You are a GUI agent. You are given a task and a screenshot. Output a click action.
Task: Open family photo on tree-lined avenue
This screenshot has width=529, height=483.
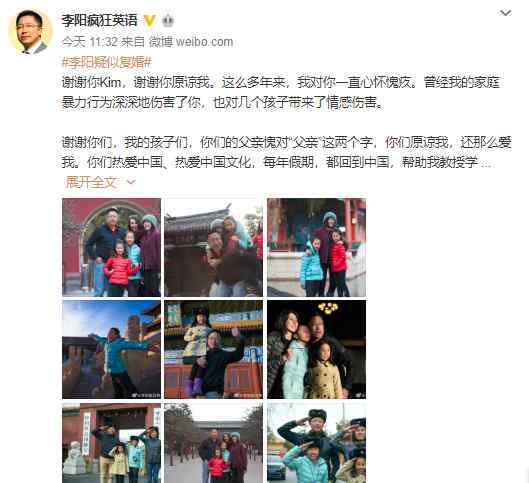pyautogui.click(x=214, y=443)
